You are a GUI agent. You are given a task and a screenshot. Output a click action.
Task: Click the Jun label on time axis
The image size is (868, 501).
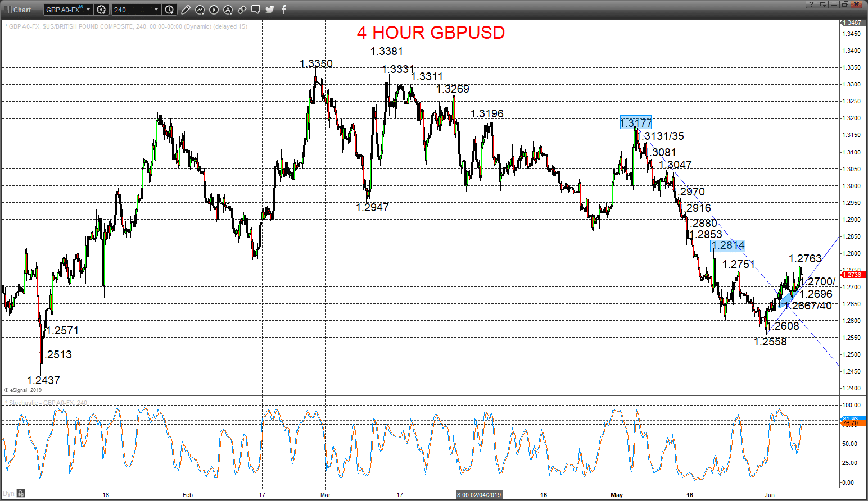[770, 495]
